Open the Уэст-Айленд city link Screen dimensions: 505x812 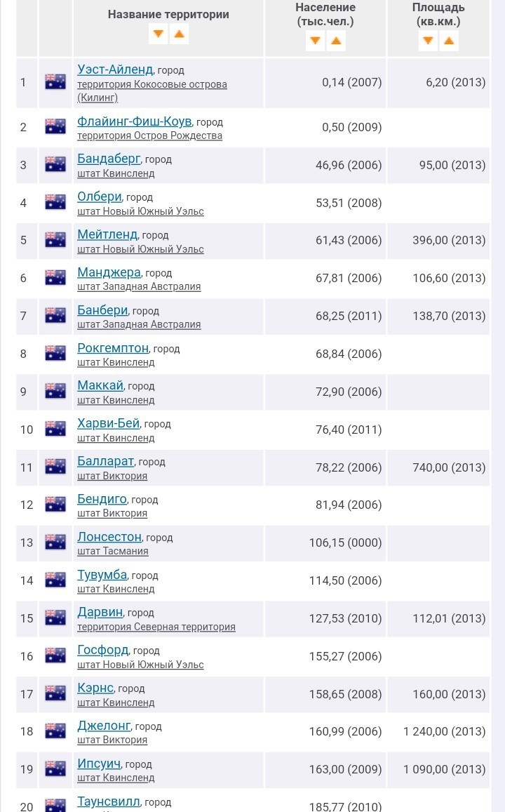tap(115, 69)
